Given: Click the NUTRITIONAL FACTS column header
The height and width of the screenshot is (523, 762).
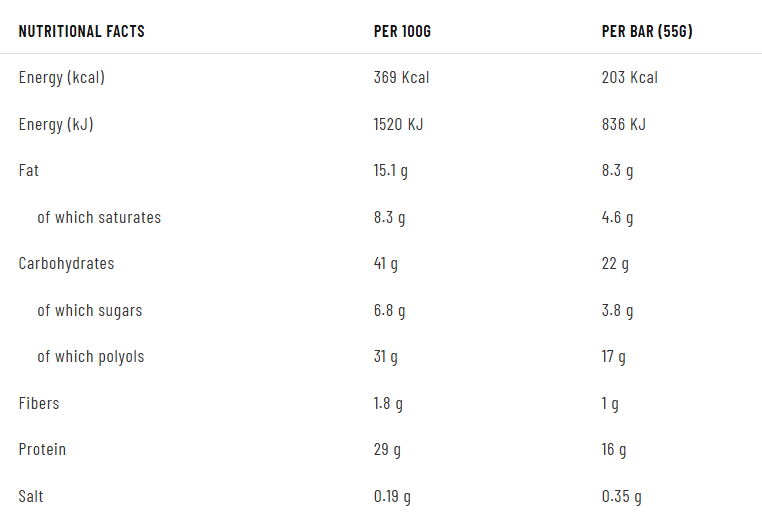Looking at the screenshot, I should pos(81,31).
